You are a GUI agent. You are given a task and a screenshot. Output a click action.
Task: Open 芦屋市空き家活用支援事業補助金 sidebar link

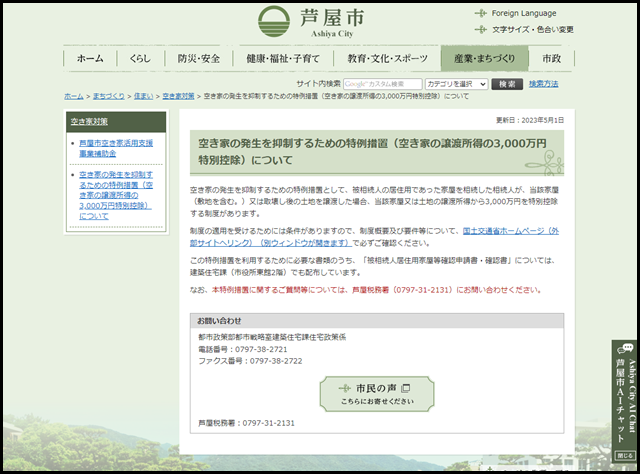pyautogui.click(x=116, y=148)
